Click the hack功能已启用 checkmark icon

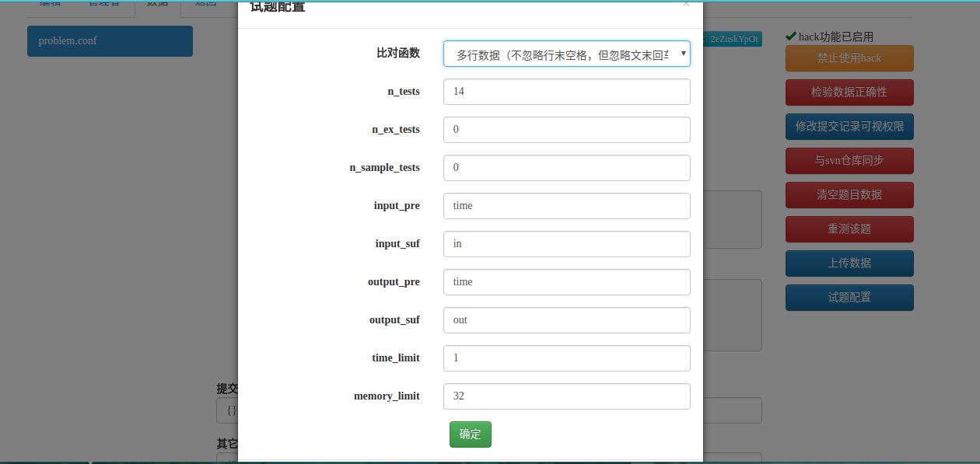[791, 36]
